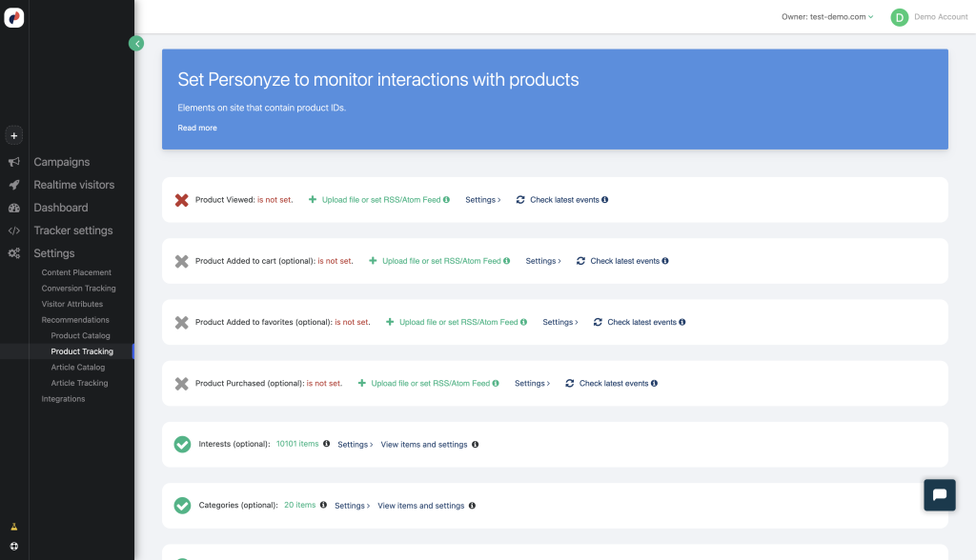Click Check latest events for Product Purchased
Screen dimensions: 976x560
coord(614,383)
